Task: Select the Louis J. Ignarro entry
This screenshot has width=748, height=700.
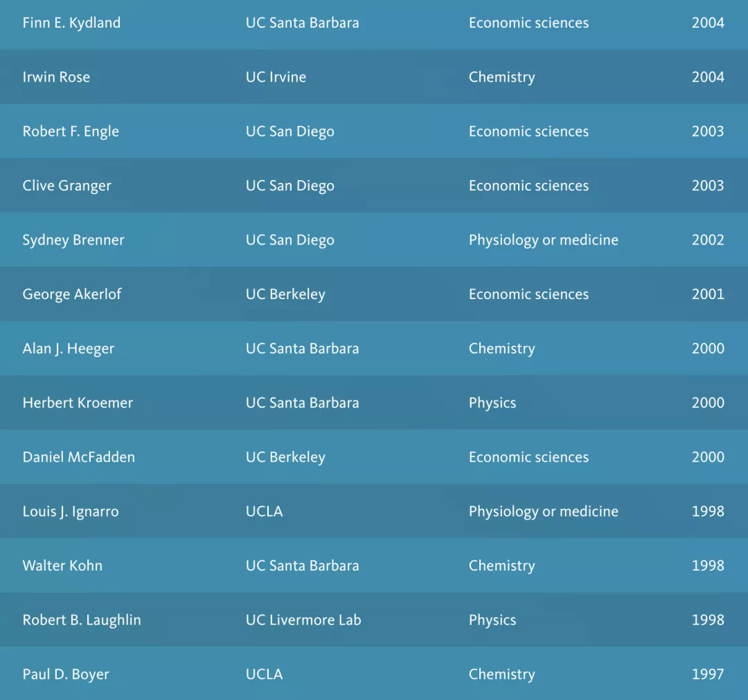Action: 71,512
